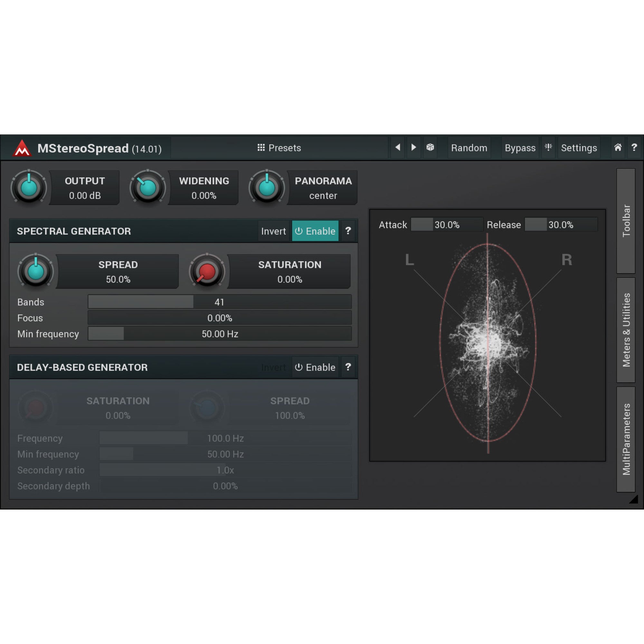Viewport: 644px width, 644px height.
Task: Click the Widening knob
Action: (148, 188)
